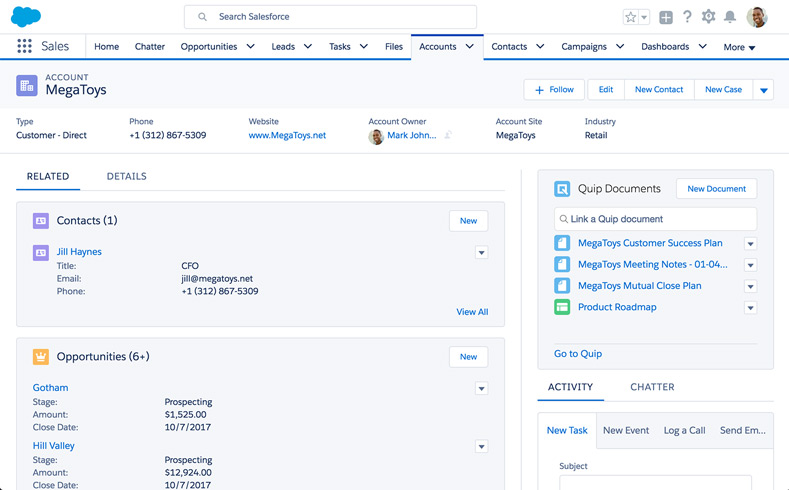789x490 pixels.
Task: Open the Setup gear icon
Action: [709, 17]
